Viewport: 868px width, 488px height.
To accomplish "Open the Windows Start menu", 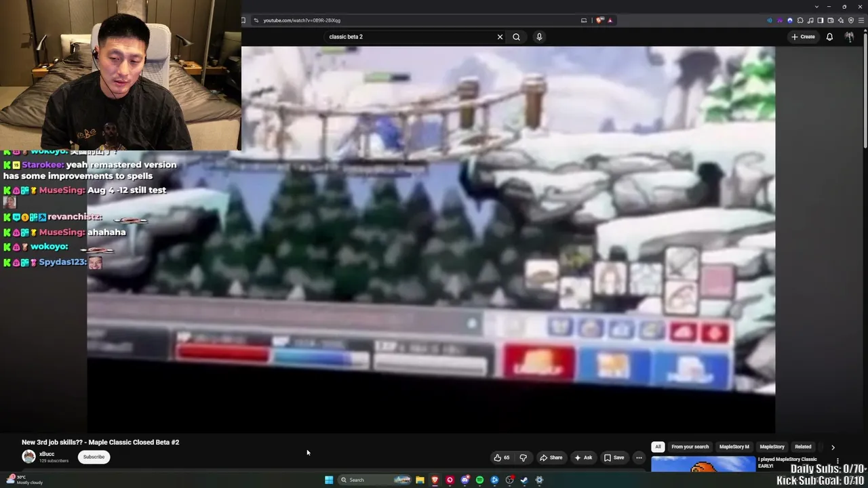I will pyautogui.click(x=329, y=480).
